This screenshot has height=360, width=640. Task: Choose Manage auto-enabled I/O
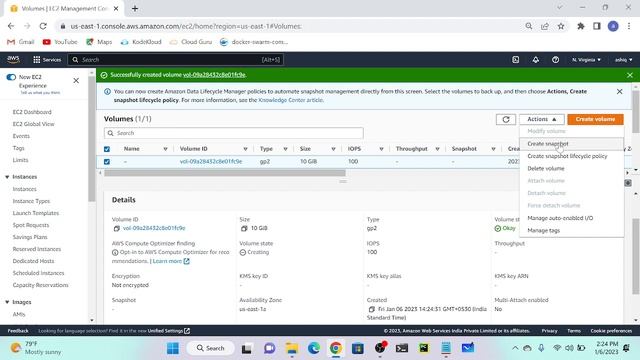[x=571, y=218]
